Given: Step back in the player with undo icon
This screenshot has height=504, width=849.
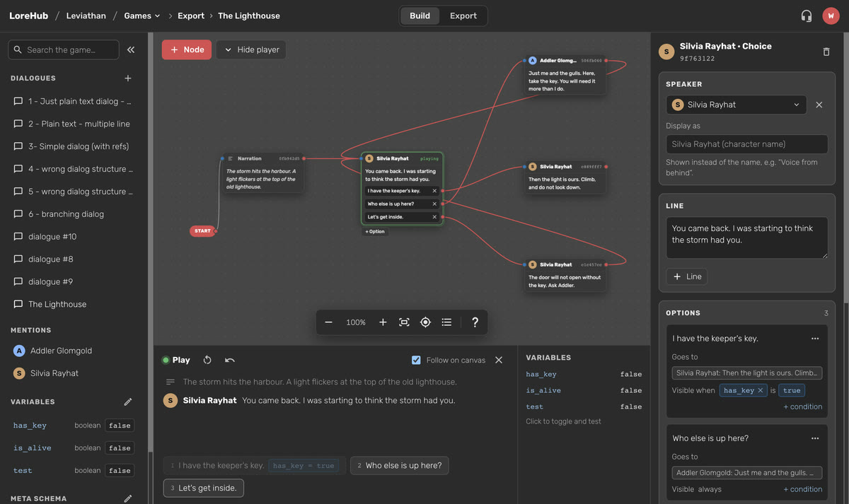Looking at the screenshot, I should pos(230,360).
